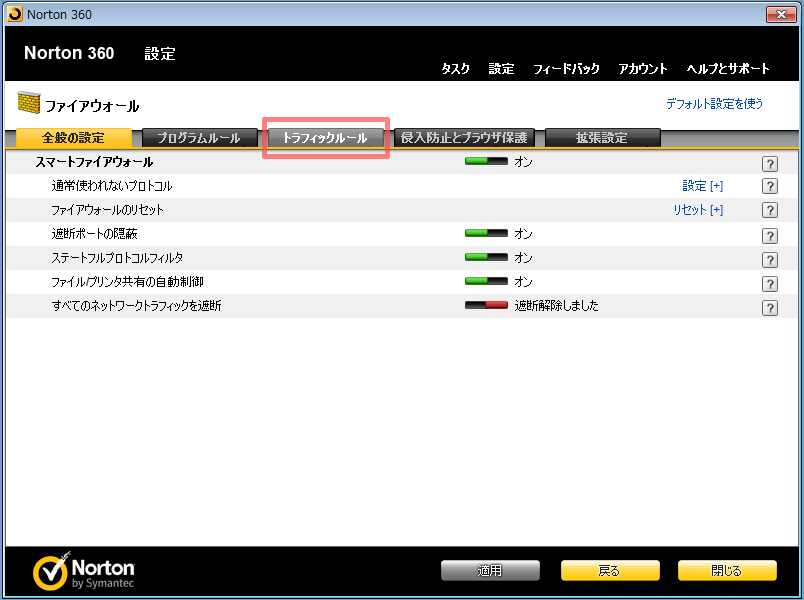Open help for 通常使われないプロトコル row
The image size is (804, 600).
coord(770,186)
